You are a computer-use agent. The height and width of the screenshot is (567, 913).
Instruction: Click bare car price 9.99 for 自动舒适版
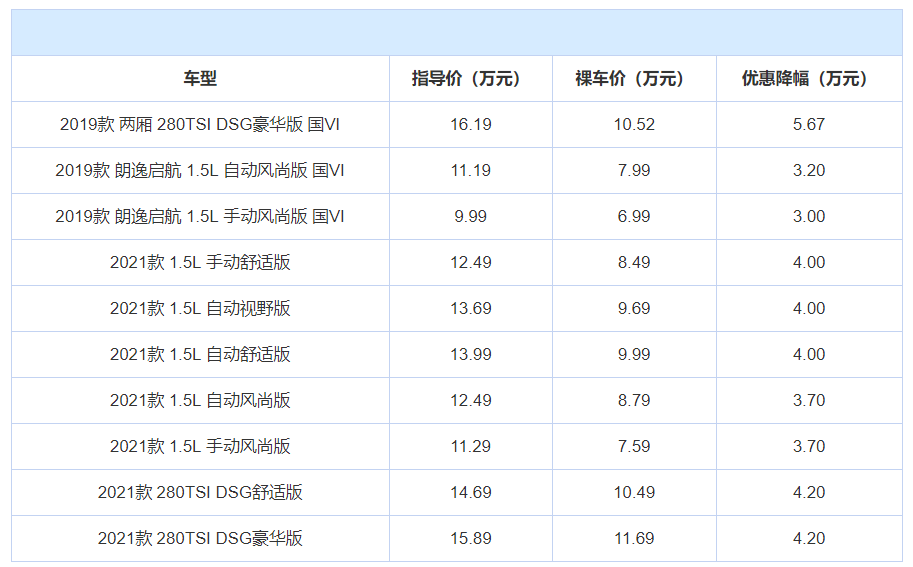(x=634, y=355)
